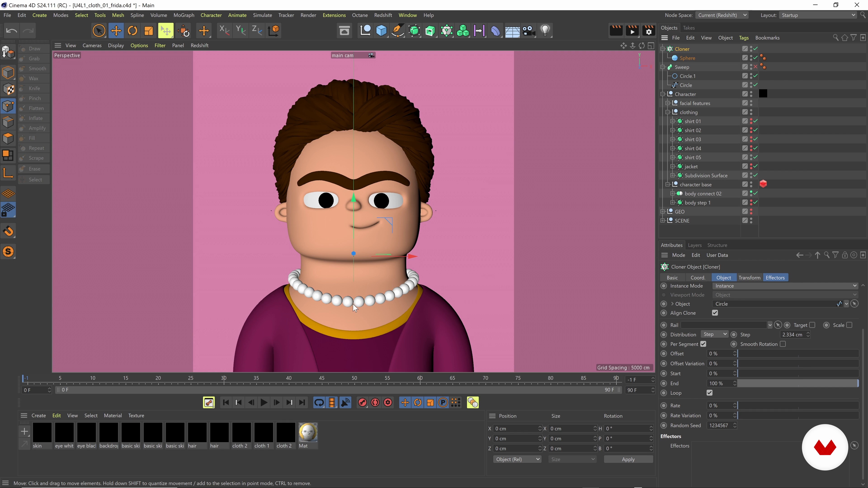Screen dimensions: 868x488
Task: Enable the Rail Scale checkbox
Action: (x=849, y=325)
